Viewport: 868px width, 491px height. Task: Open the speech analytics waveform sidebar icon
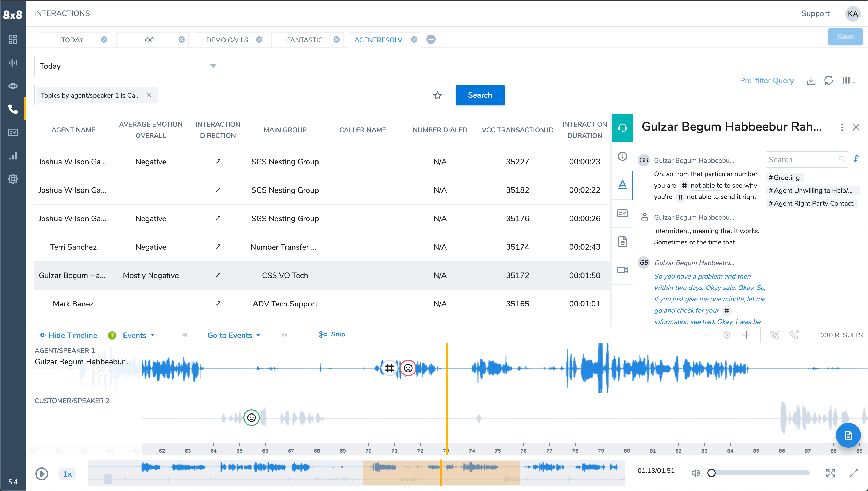click(13, 62)
